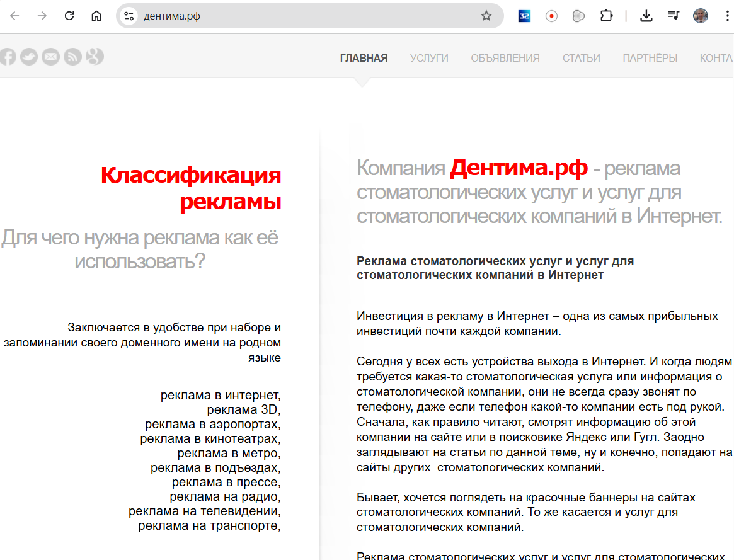This screenshot has height=560, width=734.
Task: Open the СТАТЬИ navigation item
Action: coord(582,58)
